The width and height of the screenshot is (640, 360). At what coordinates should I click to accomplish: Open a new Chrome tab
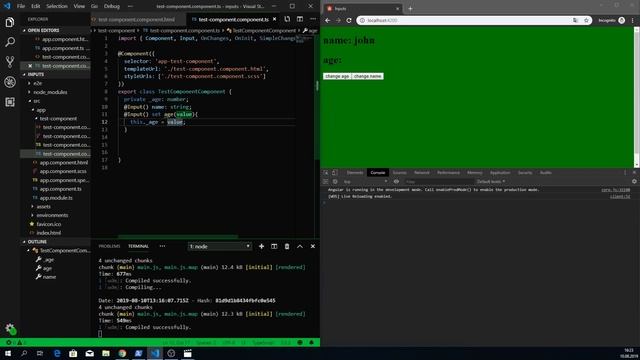pyautogui.click(x=410, y=9)
